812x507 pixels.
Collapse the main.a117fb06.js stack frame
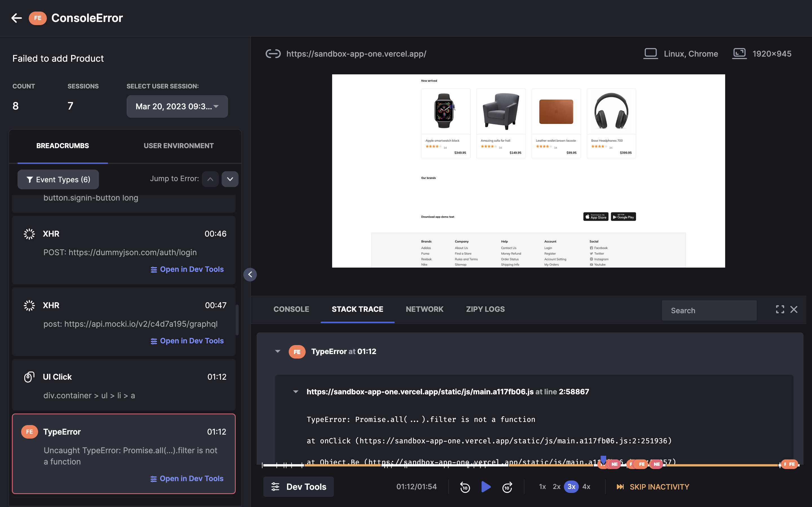coord(295,392)
